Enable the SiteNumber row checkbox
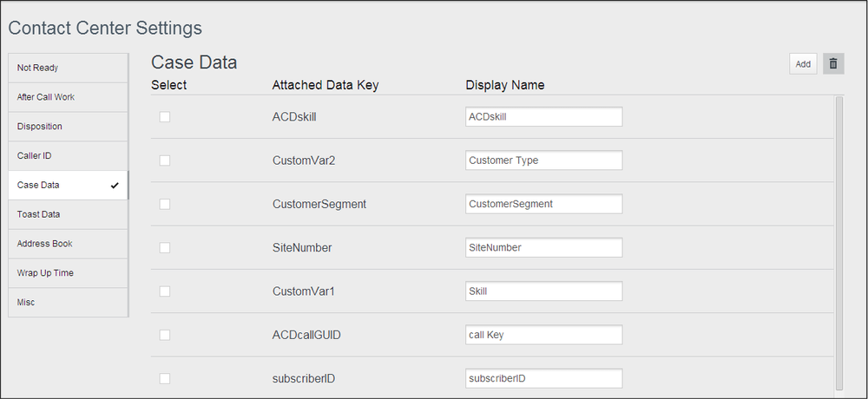This screenshot has height=399, width=868. tap(165, 248)
